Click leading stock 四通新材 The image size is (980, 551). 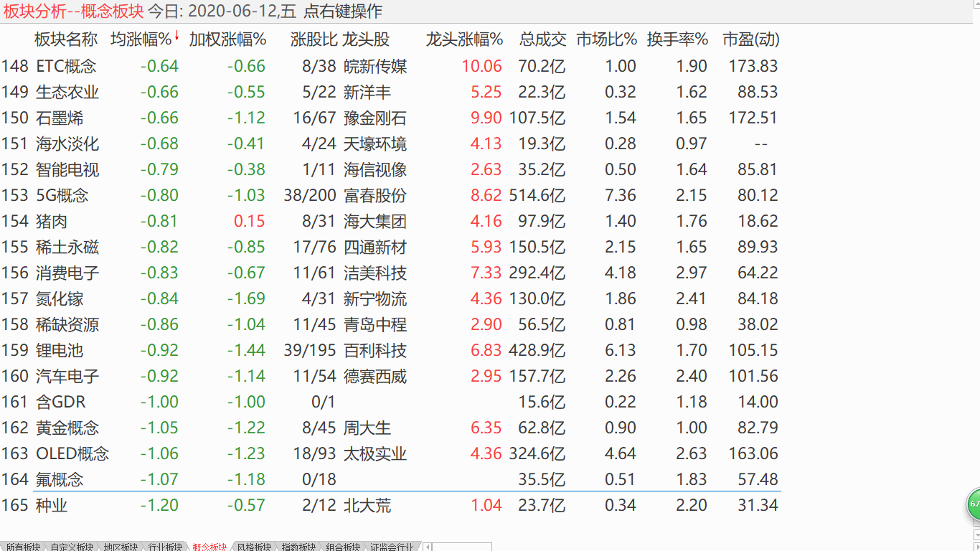click(x=375, y=247)
